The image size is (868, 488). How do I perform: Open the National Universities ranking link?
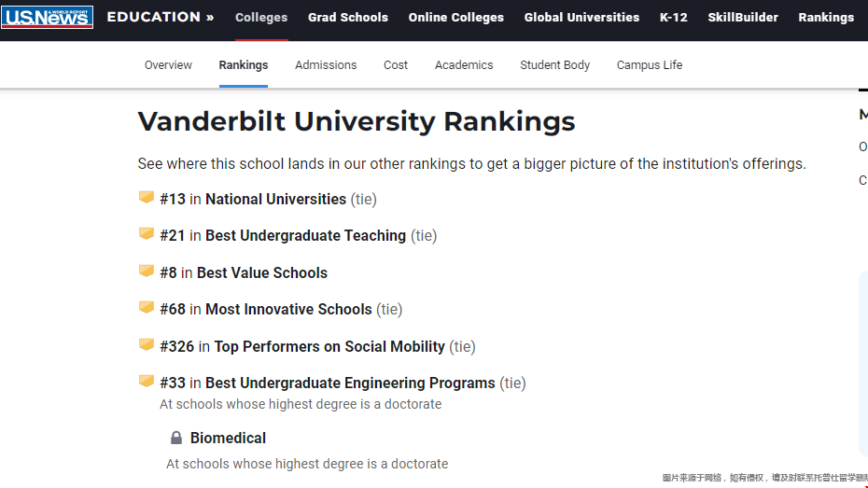pos(275,199)
